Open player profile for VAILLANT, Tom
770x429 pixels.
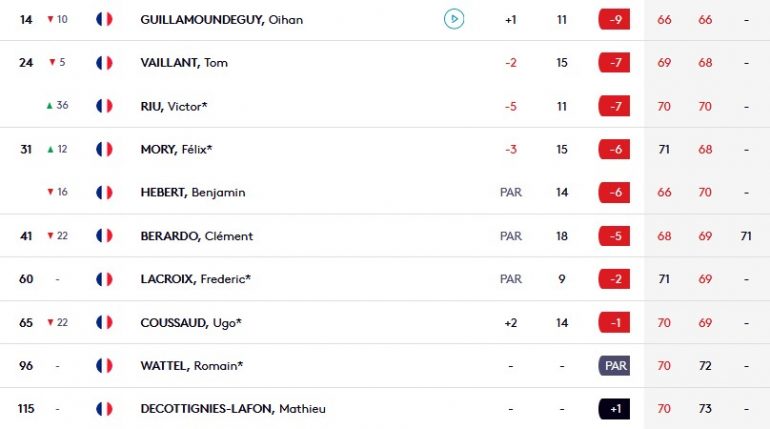click(184, 63)
